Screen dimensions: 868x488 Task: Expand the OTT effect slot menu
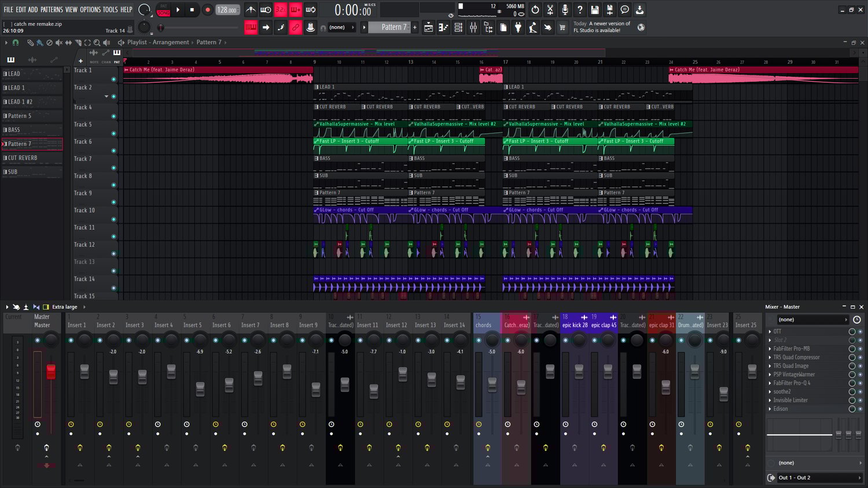[770, 332]
